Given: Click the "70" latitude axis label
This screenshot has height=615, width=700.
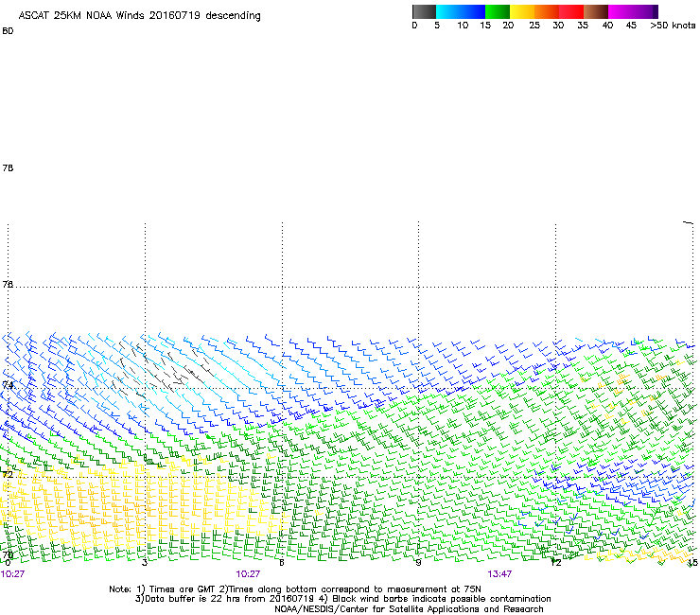Looking at the screenshot, I should (8, 555).
